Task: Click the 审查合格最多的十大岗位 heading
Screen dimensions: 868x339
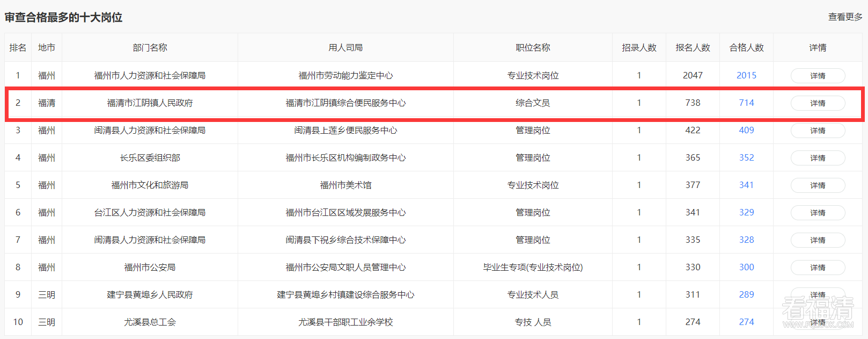Action: 63,17
